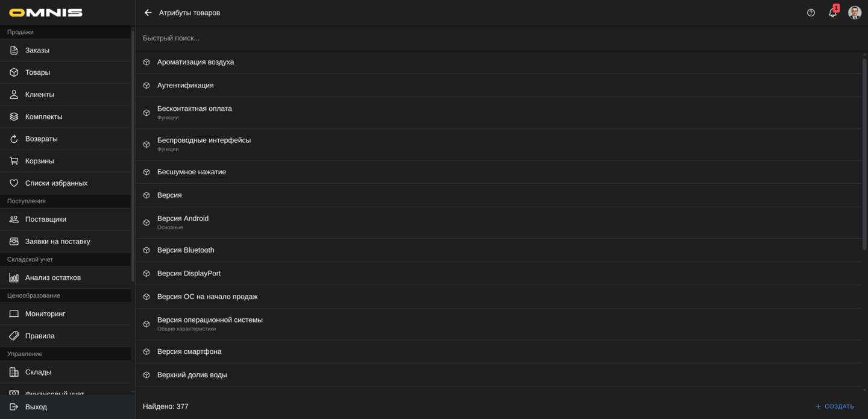This screenshot has height=419, width=868.
Task: Click the Корзины shopping cart icon
Action: [x=14, y=161]
